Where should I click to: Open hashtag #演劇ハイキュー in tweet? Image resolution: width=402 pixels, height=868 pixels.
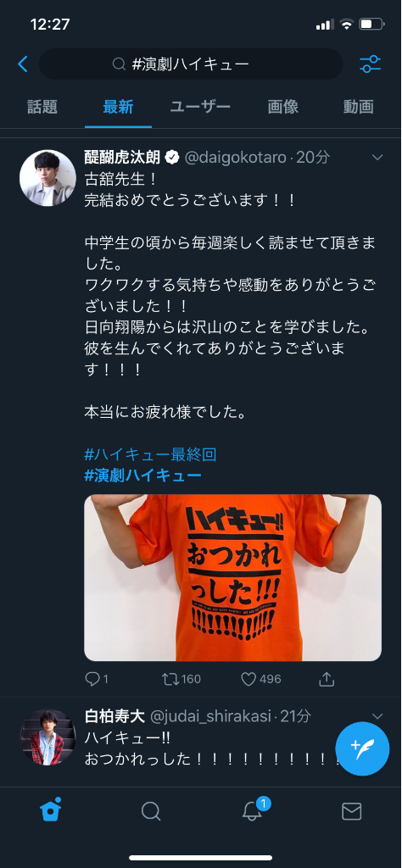(142, 476)
